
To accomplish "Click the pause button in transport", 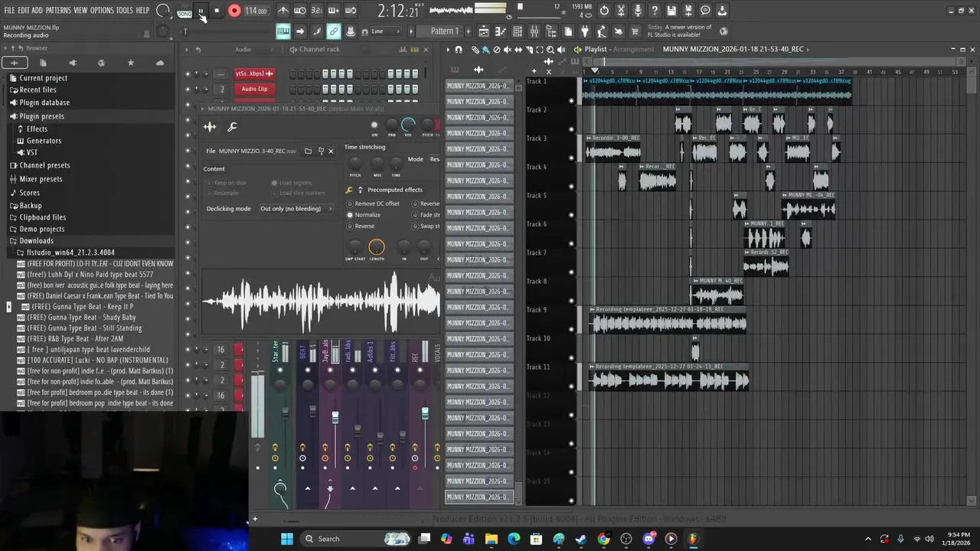I will (201, 11).
